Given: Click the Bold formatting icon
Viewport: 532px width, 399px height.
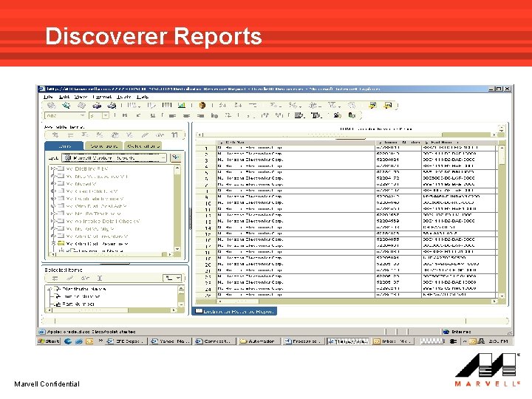Looking at the screenshot, I should pos(125,115).
